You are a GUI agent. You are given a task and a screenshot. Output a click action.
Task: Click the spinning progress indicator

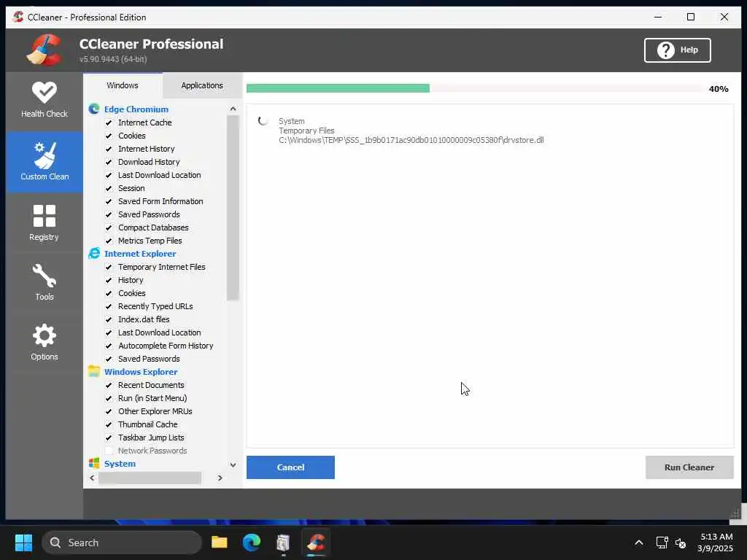263,121
